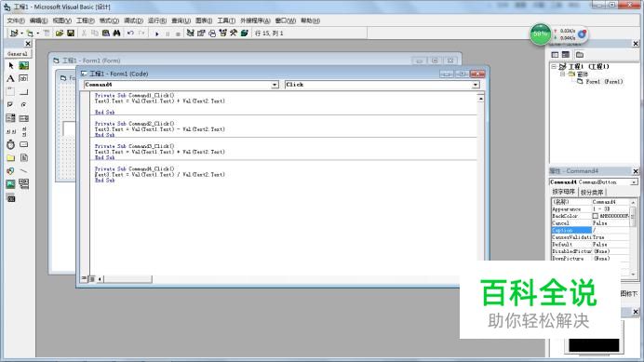644x362 pixels.
Task: Click the Undo arrow in the toolbar
Action: tap(130, 34)
